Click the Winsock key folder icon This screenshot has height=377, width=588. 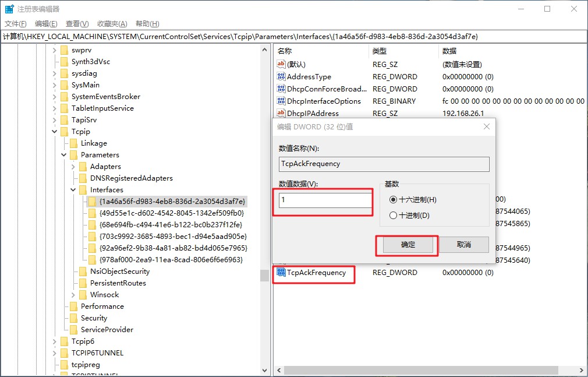(83, 294)
